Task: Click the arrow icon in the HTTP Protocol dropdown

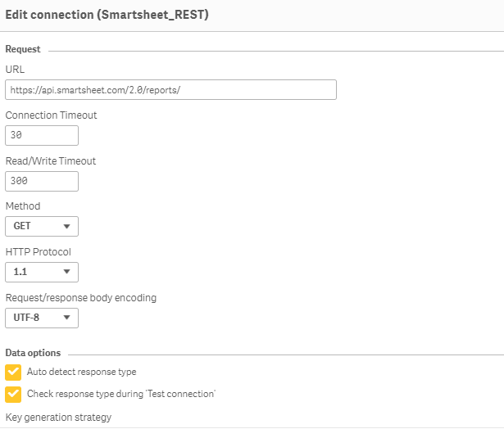Action: (66, 272)
